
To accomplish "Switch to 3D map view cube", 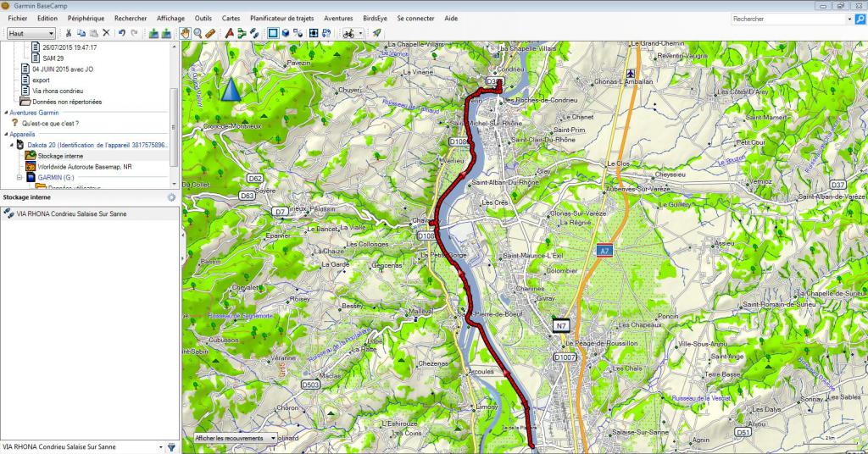I will 286,33.
